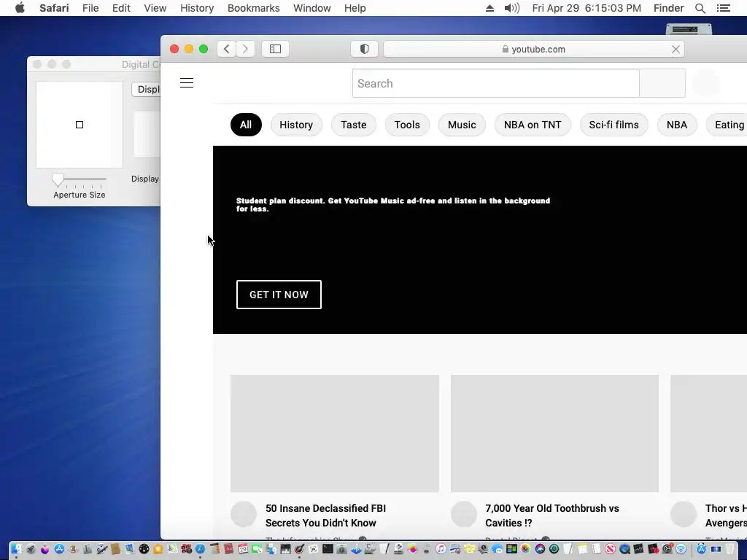This screenshot has height=560, width=747.
Task: Open Calendar from the Dock
Action: 242,549
